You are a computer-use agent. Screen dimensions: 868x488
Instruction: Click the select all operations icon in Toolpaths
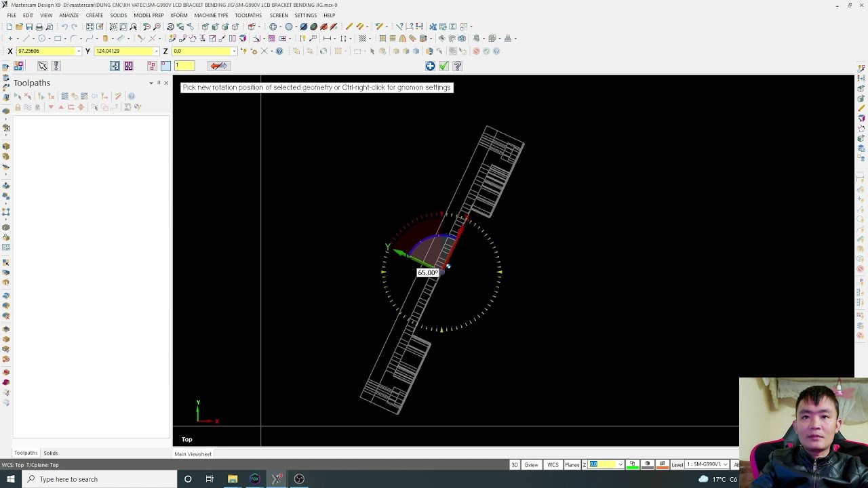pyautogui.click(x=18, y=96)
